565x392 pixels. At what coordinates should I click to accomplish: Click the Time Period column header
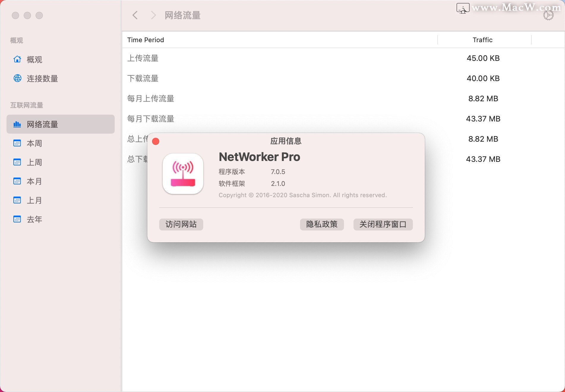[145, 39]
